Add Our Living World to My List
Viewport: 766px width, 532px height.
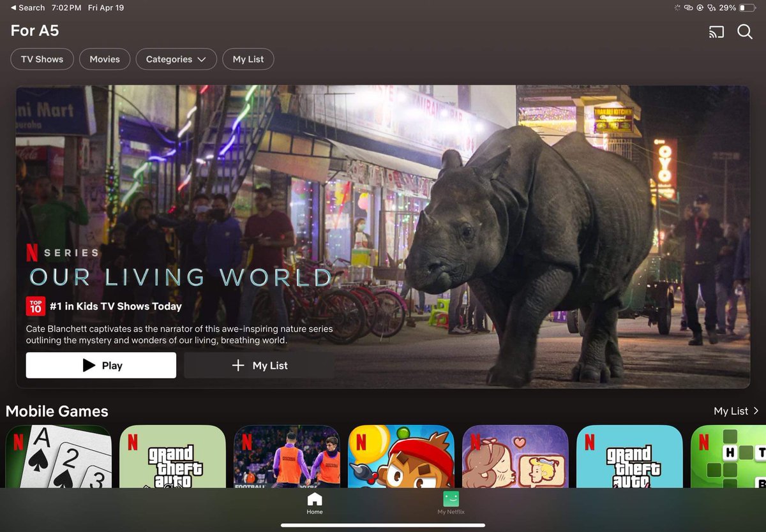pos(259,366)
